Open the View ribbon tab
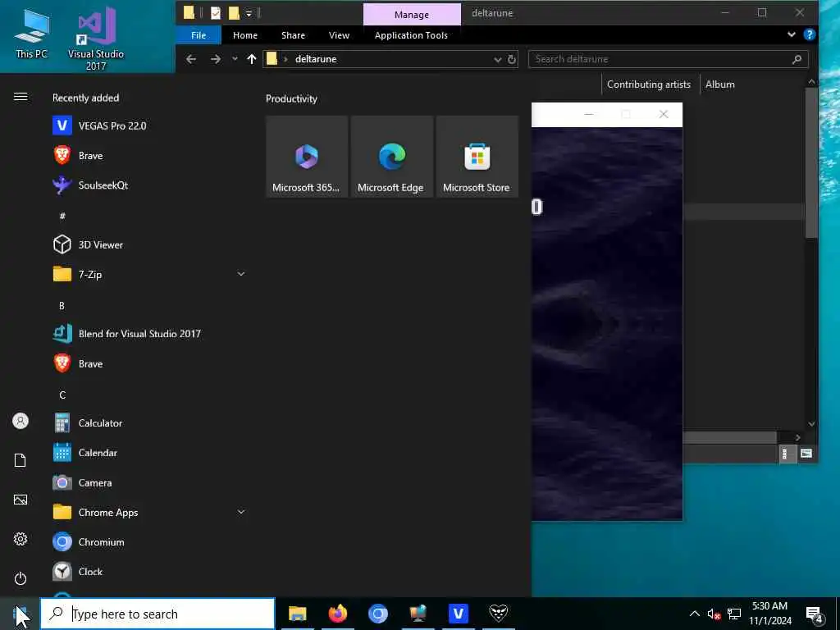Viewport: 840px width, 630px height. (339, 35)
